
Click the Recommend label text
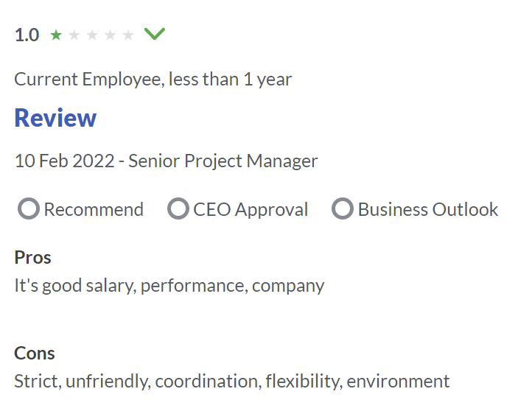click(94, 209)
